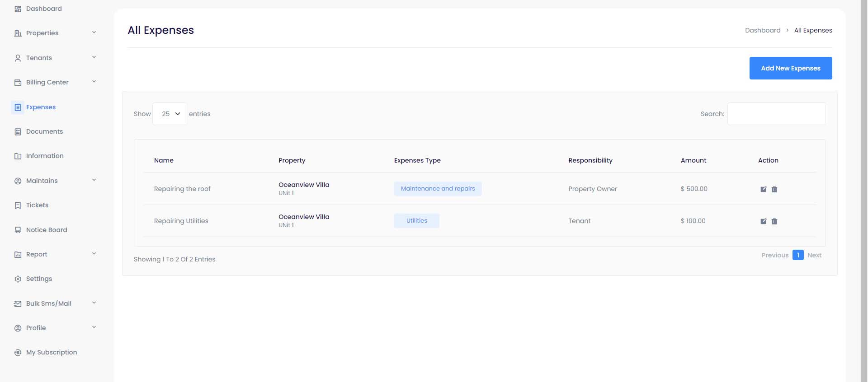Viewport: 868px width, 382px height.
Task: Open Documents from the sidebar
Action: tap(44, 131)
